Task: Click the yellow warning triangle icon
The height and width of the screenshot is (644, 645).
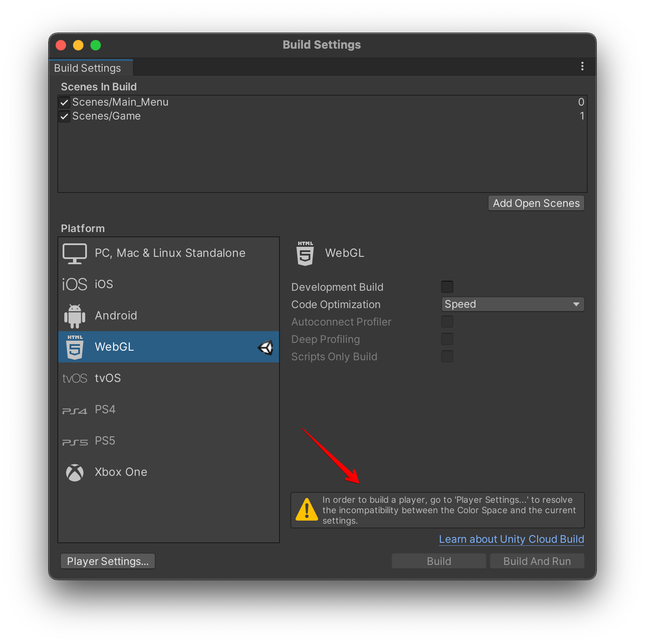Action: pyautogui.click(x=307, y=509)
